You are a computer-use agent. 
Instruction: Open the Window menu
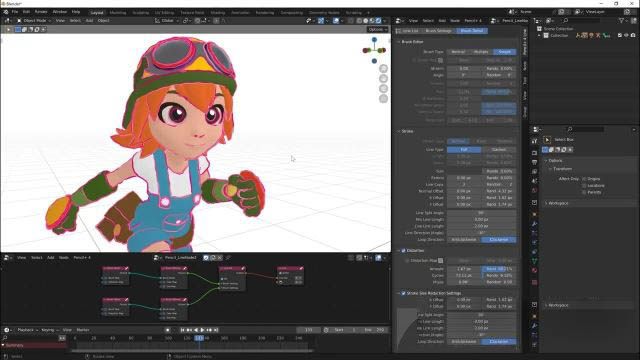tap(60, 12)
